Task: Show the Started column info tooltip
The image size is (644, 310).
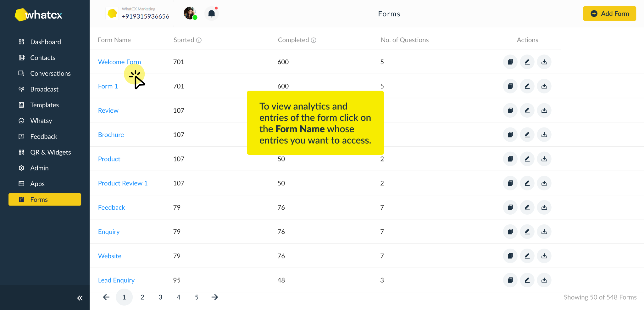Action: pos(199,40)
